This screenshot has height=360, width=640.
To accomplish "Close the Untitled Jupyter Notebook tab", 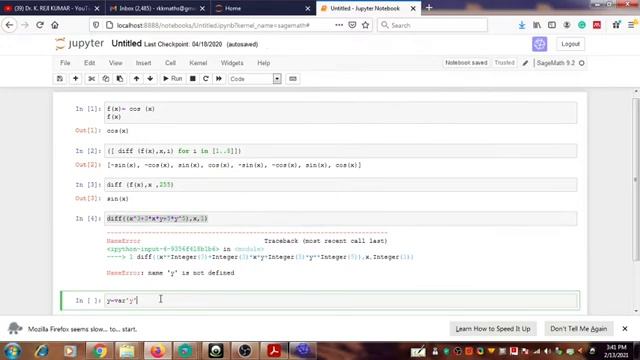I will click(413, 8).
